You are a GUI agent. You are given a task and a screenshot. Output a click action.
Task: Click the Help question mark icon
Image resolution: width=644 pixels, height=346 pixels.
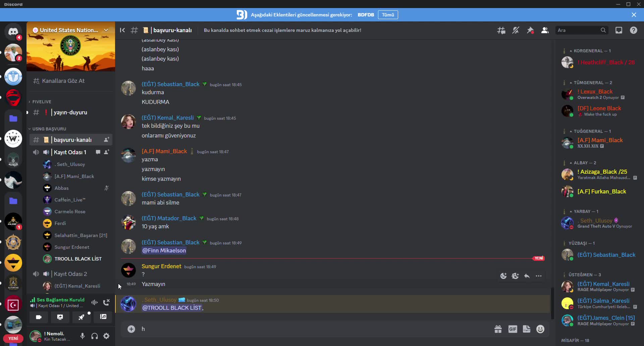[633, 31]
